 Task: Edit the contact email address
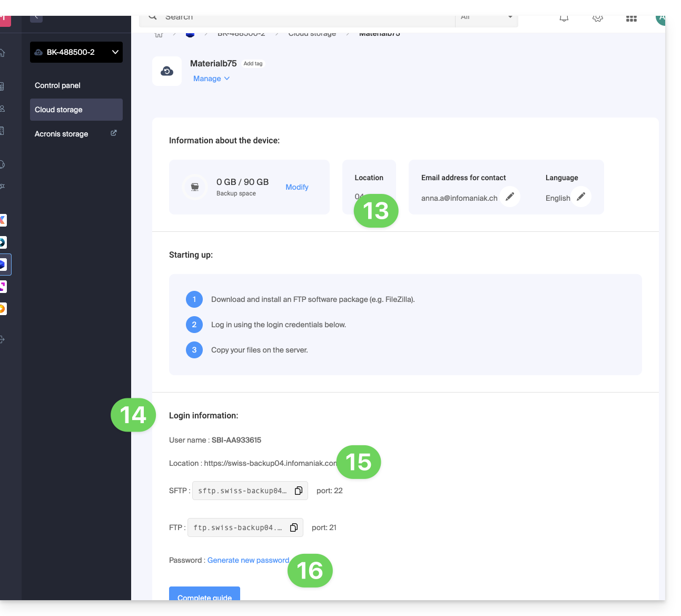click(x=510, y=197)
